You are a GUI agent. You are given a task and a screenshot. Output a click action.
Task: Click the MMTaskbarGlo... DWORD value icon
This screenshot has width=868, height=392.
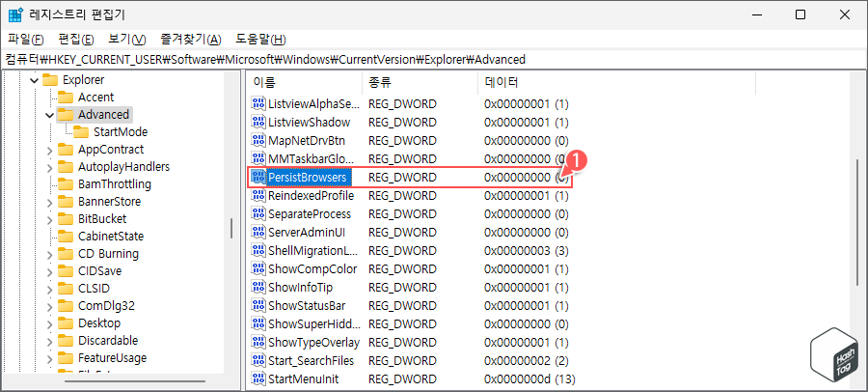[x=258, y=158]
